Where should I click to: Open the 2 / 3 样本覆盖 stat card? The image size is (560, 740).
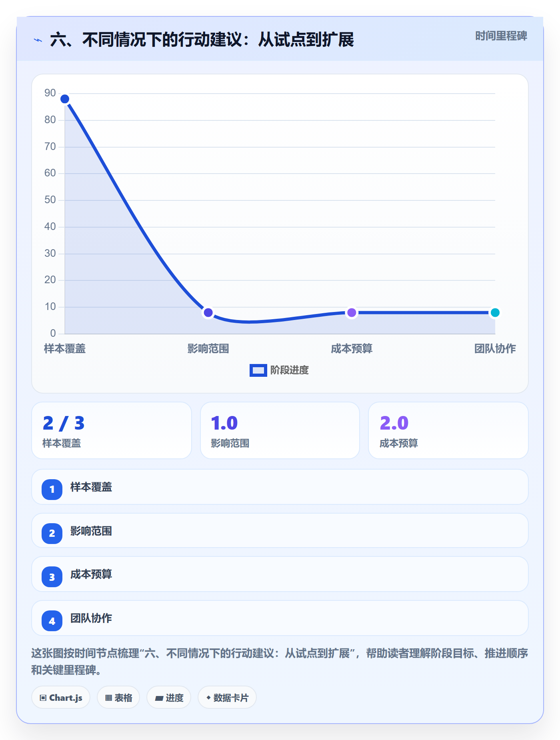112,430
